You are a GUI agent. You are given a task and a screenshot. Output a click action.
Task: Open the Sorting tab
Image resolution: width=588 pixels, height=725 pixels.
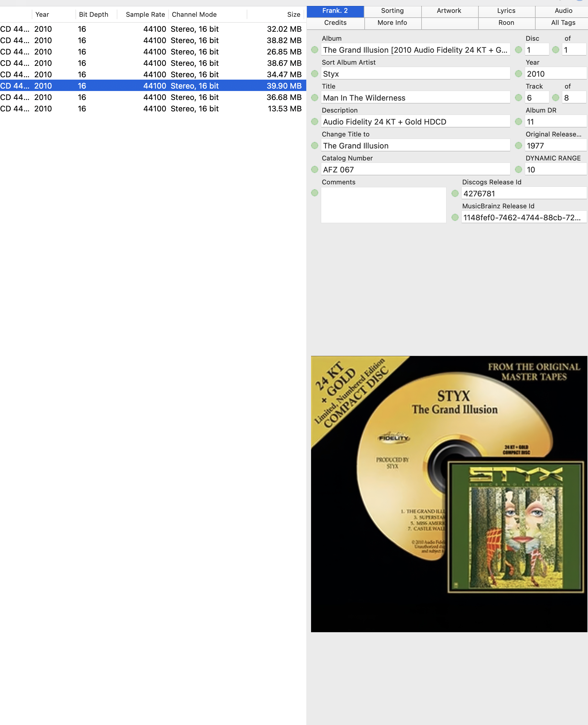(392, 11)
